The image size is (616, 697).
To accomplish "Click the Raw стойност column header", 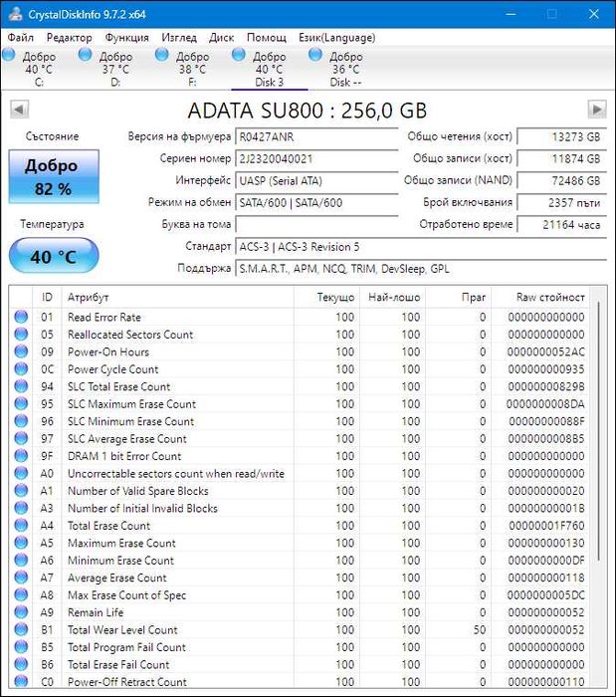I will (541, 298).
